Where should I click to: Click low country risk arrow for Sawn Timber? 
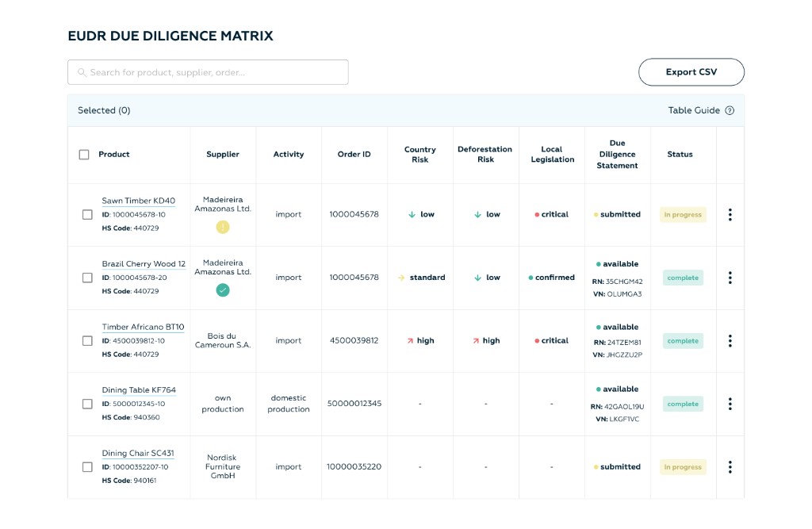pyautogui.click(x=412, y=214)
